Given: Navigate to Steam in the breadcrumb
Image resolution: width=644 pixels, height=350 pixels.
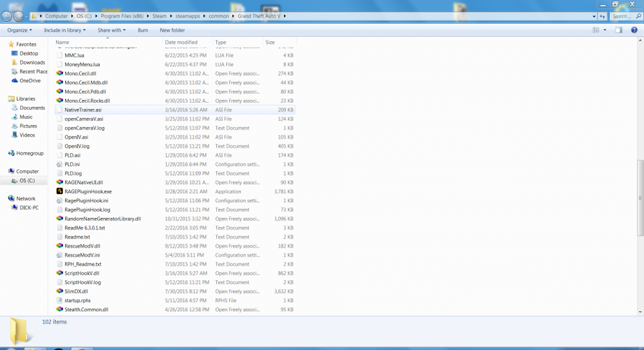Looking at the screenshot, I should 159,16.
